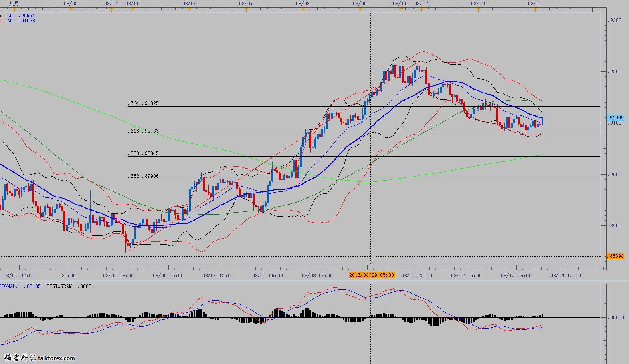Click the orange marker under the 08/02 date

coord(71,10)
